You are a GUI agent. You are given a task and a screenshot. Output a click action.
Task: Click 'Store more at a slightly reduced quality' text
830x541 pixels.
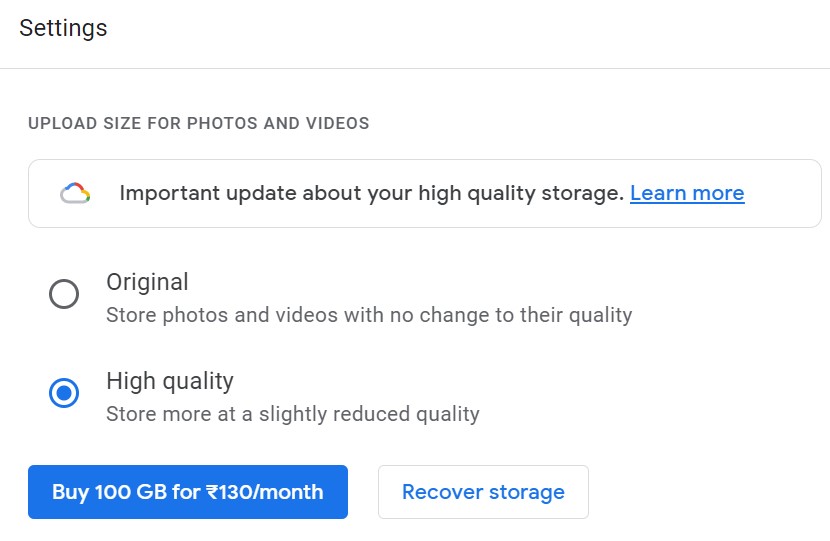tap(293, 414)
